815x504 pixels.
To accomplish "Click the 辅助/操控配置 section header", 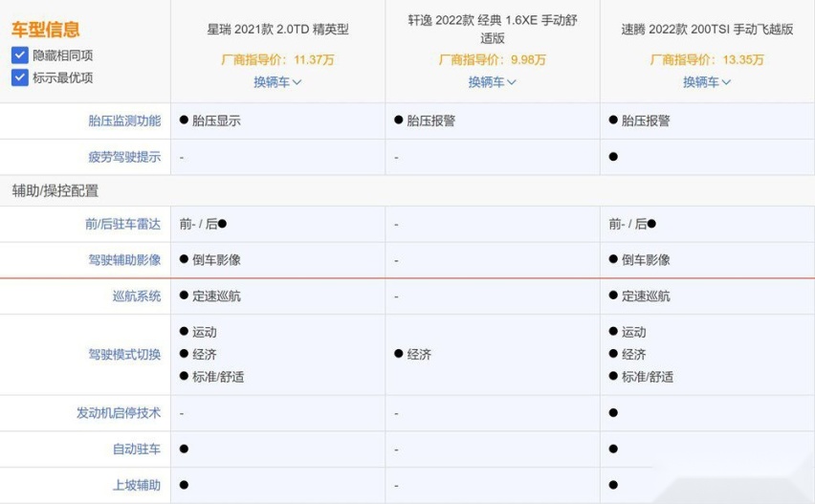I will tap(55, 190).
